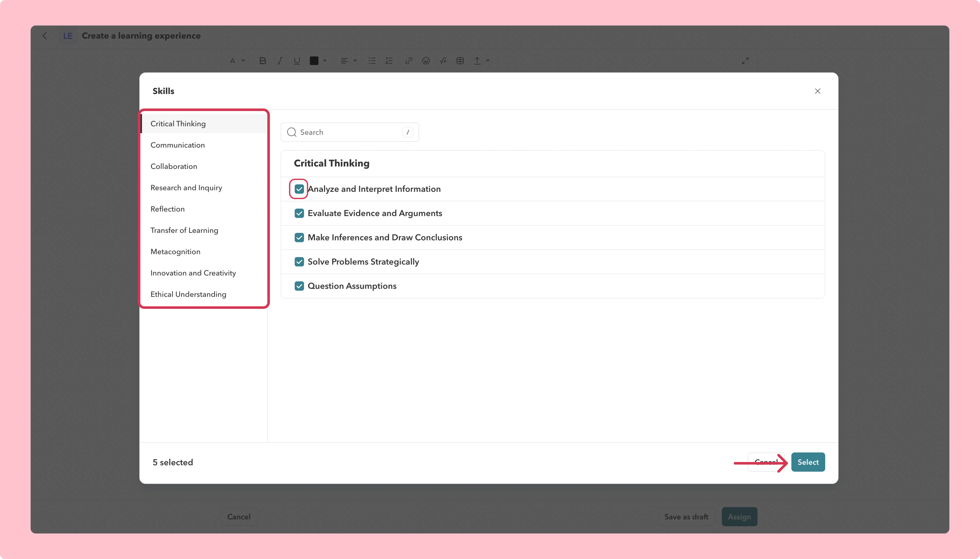980x559 pixels.
Task: Open the emoji picker
Action: click(426, 61)
